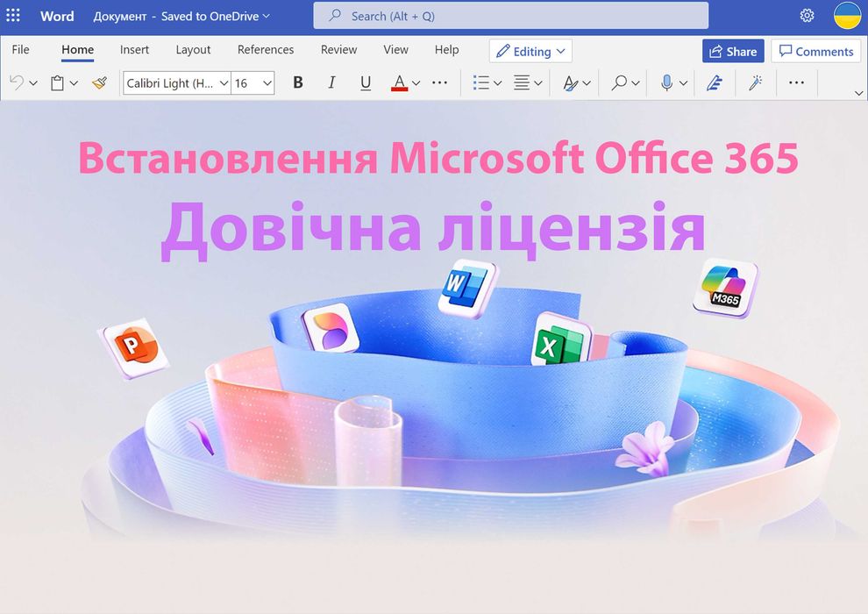Toggle bold formatting
Viewport: 868px width, 614px height.
(x=298, y=82)
